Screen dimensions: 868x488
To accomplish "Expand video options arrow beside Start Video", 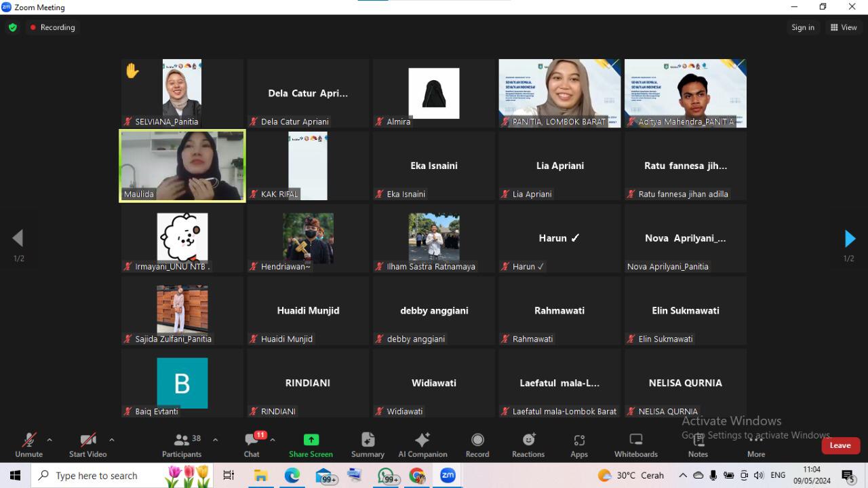I will [111, 440].
